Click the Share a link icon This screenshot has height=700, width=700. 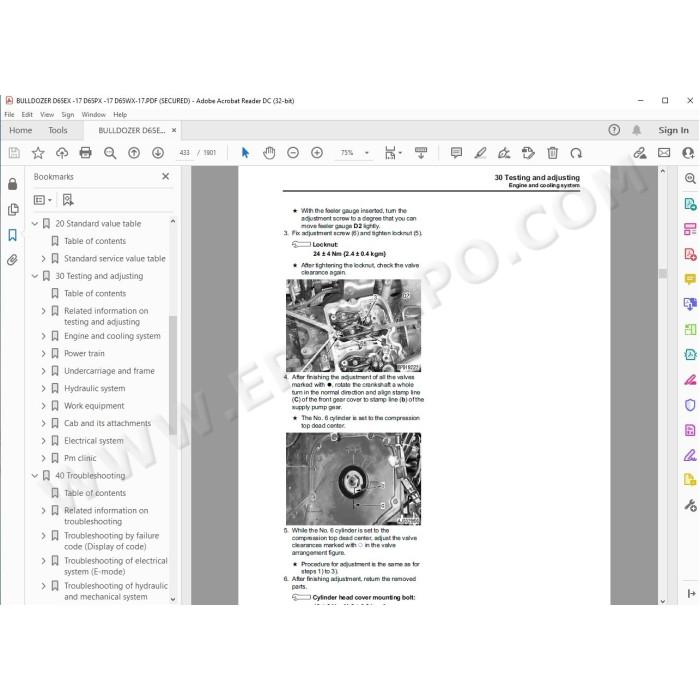[x=640, y=153]
